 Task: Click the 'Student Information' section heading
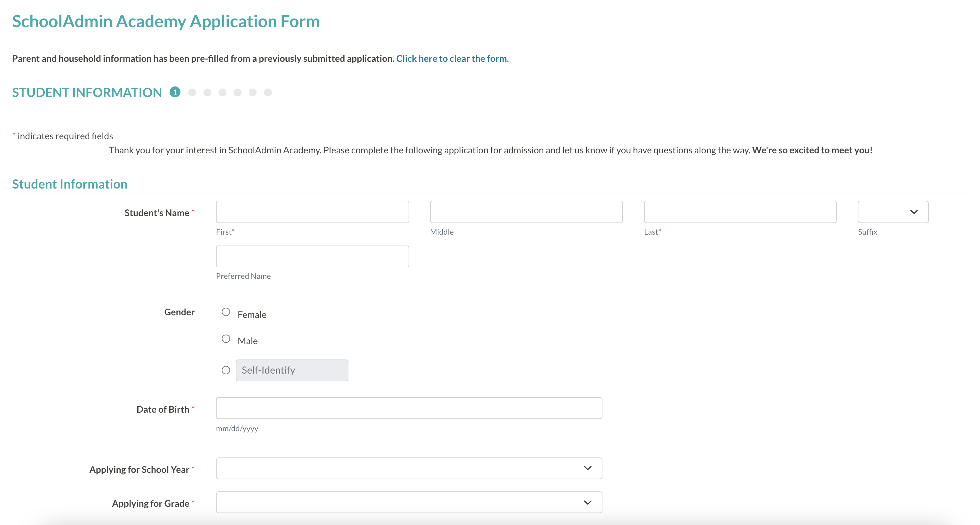pos(70,184)
